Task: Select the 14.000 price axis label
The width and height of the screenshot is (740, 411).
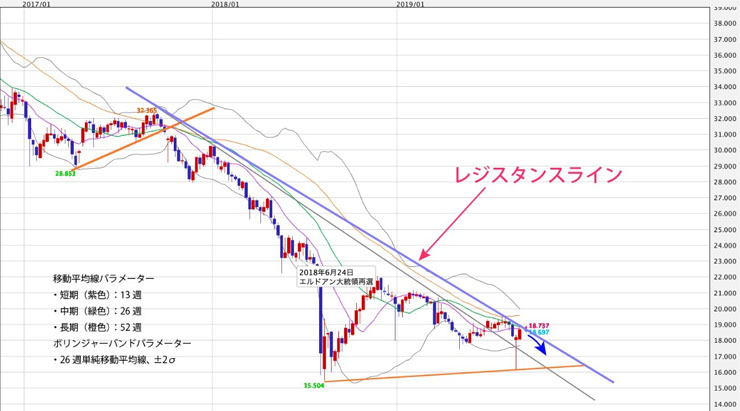Action: pyautogui.click(x=726, y=404)
